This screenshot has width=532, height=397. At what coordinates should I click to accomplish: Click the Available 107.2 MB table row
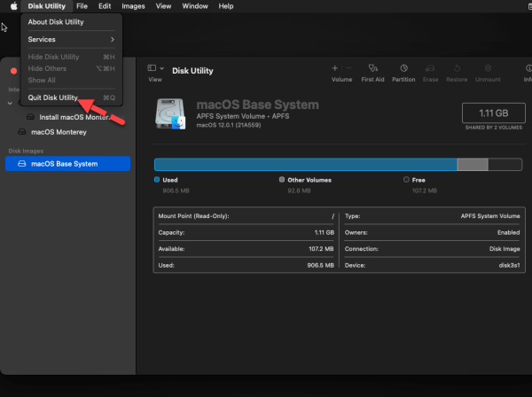click(246, 249)
